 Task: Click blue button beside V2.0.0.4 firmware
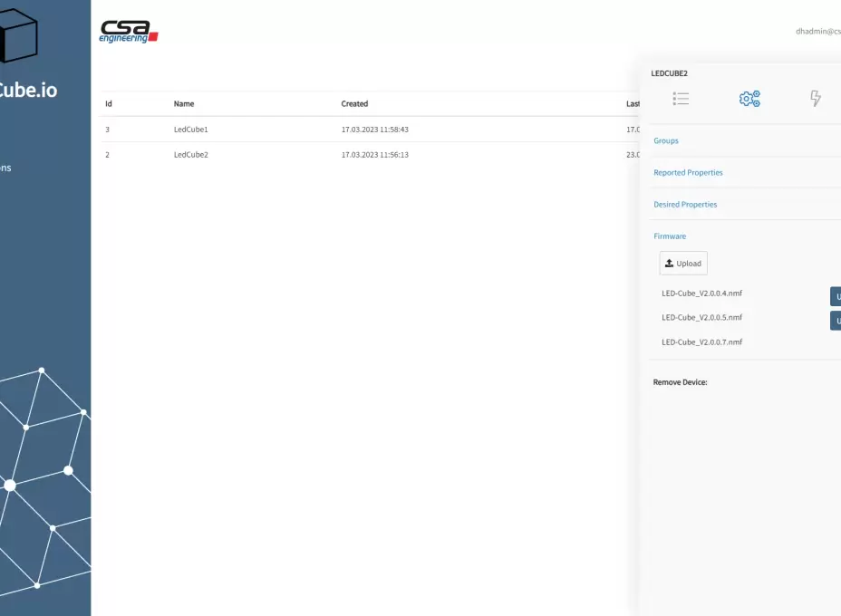836,296
